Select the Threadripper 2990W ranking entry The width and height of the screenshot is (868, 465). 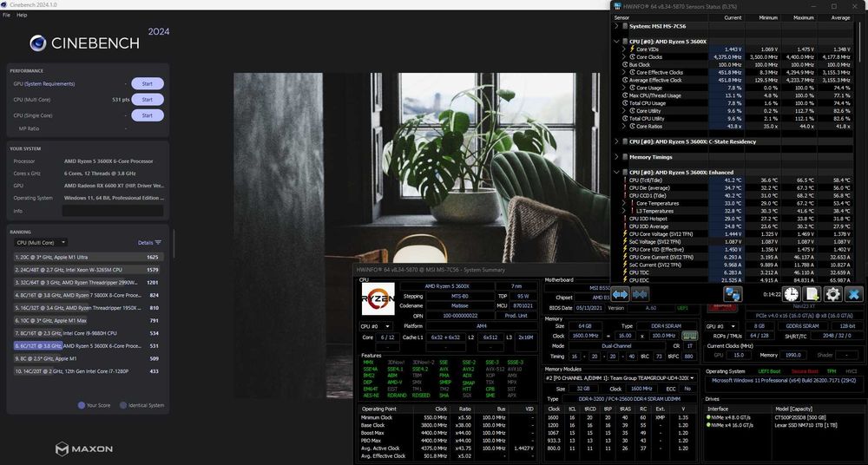87,282
